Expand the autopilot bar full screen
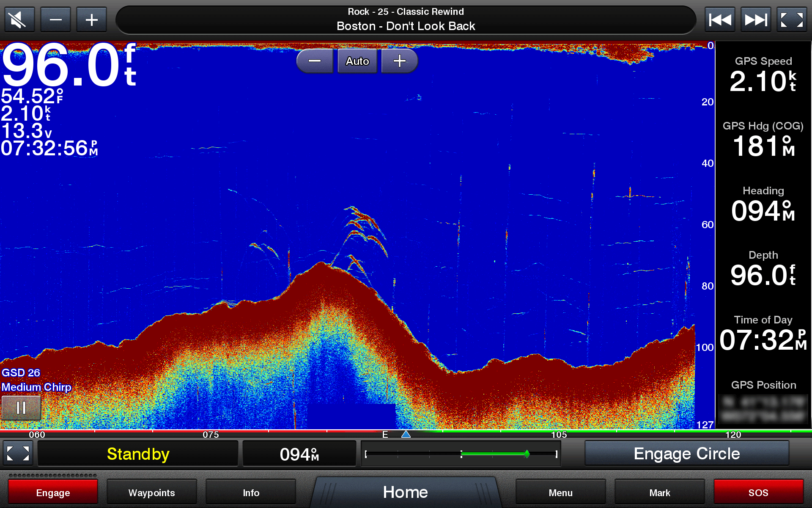This screenshot has height=508, width=812. [18, 453]
